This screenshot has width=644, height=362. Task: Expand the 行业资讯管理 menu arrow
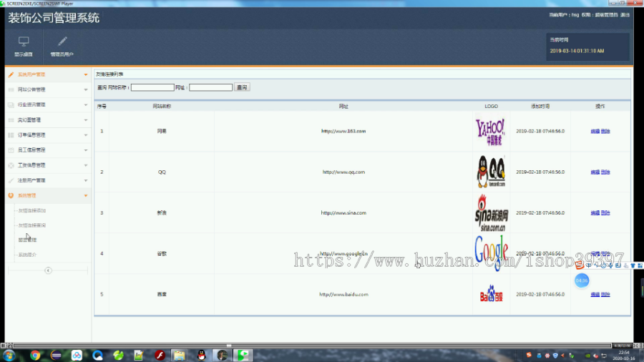tap(86, 104)
